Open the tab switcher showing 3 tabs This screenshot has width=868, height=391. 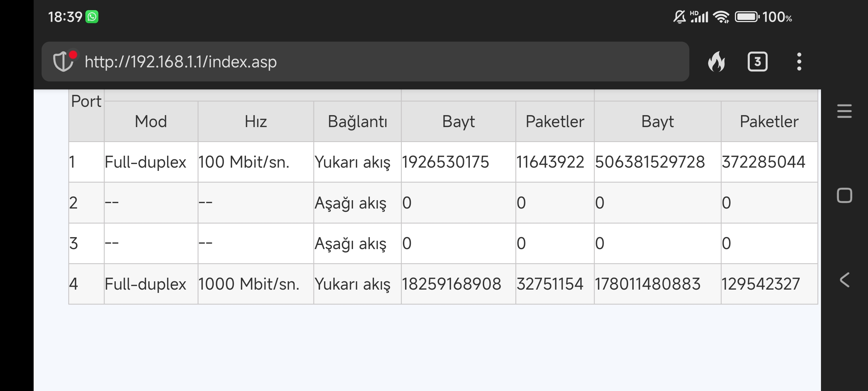tap(757, 62)
